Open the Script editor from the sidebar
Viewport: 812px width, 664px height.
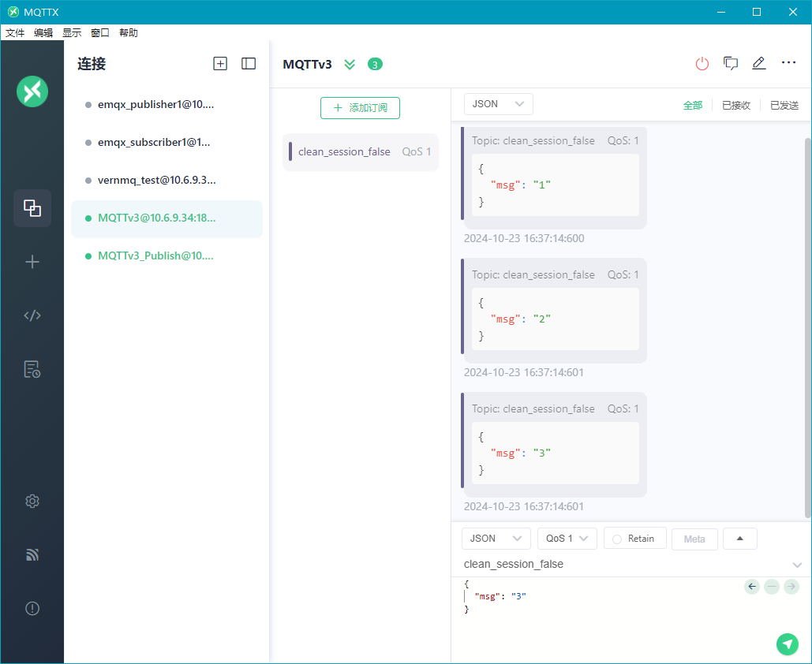[32, 315]
